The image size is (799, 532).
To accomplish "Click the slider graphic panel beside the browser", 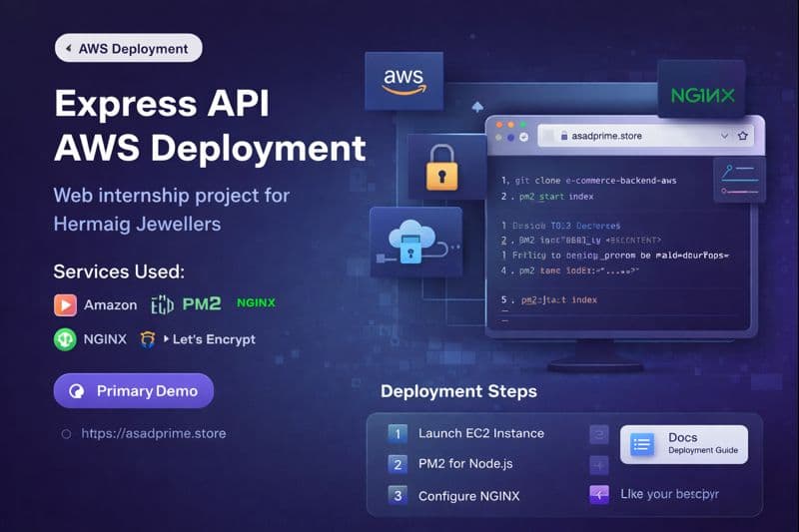I will tap(739, 180).
